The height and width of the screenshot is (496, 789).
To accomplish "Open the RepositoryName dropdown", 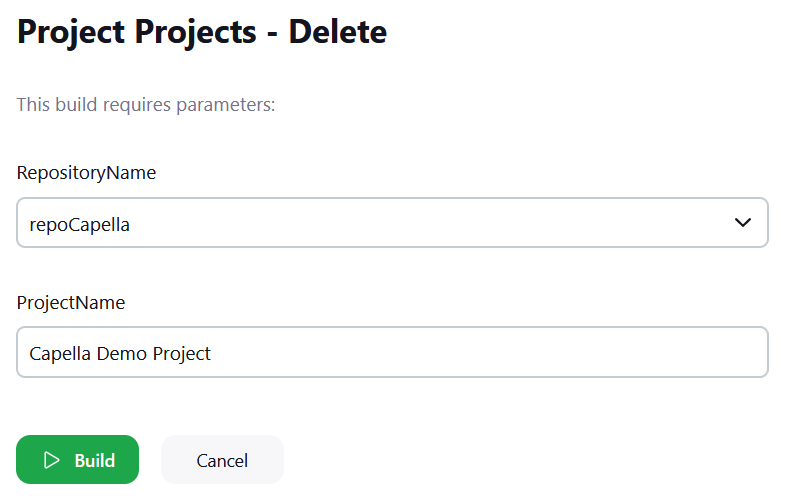I will point(392,222).
